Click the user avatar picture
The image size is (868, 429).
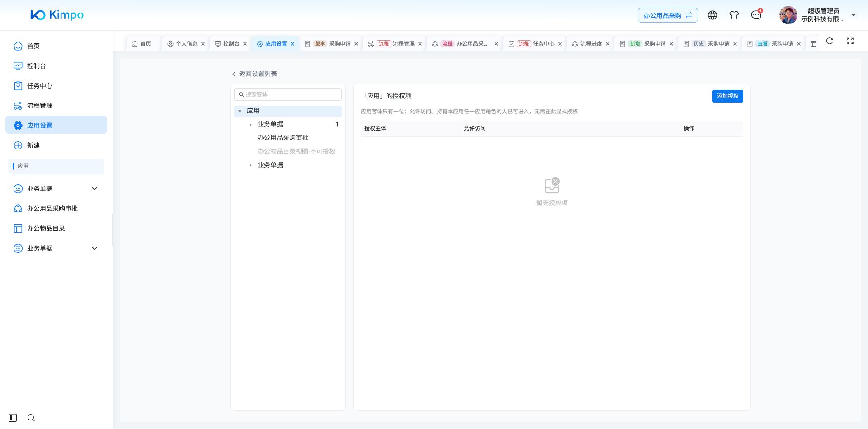(788, 15)
